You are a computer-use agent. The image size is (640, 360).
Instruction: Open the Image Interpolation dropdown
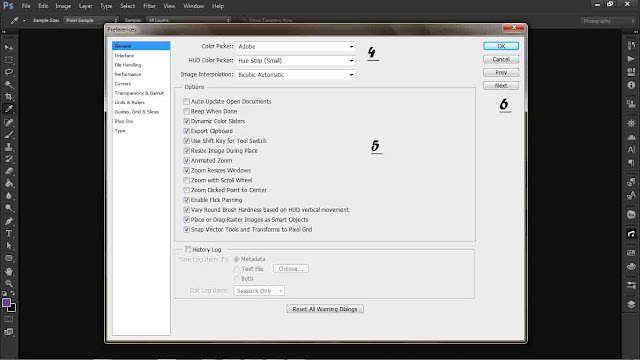(295, 75)
